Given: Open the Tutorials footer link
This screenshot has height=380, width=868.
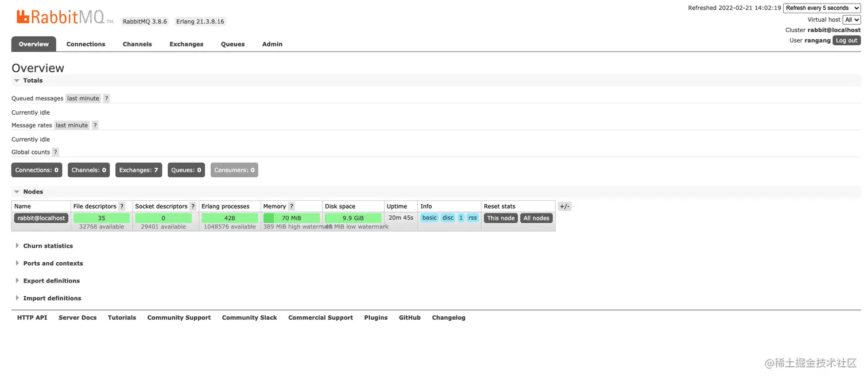Looking at the screenshot, I should [x=122, y=317].
